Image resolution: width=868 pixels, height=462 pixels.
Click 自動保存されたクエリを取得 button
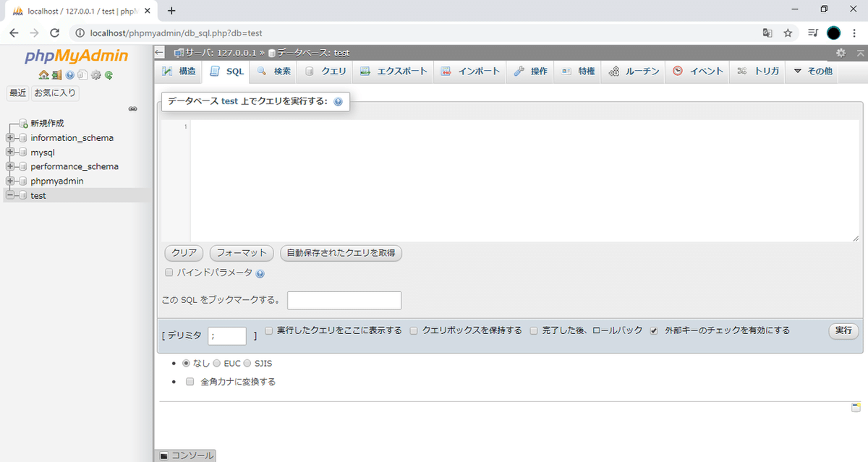(x=341, y=253)
